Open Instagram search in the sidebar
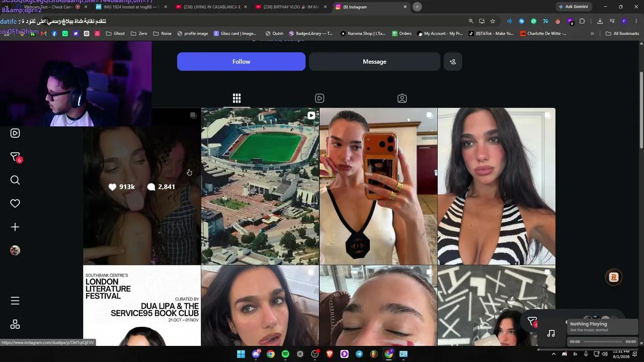Screen dimensions: 644x362 point(15,180)
